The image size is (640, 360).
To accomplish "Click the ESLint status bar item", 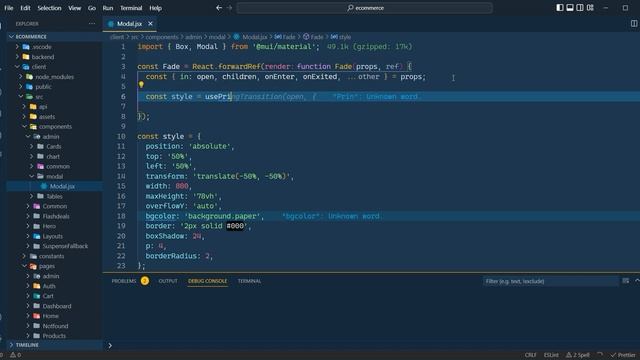I will click(x=551, y=355).
